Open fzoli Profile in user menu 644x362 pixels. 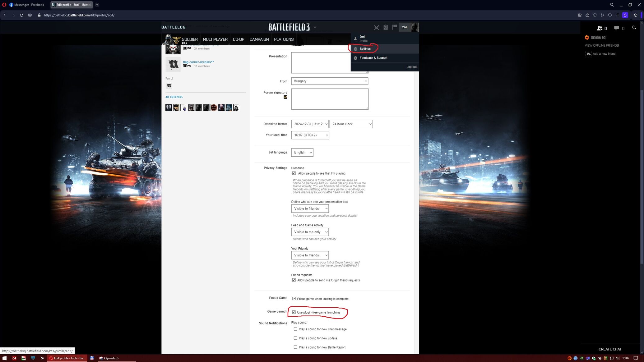[385, 39]
